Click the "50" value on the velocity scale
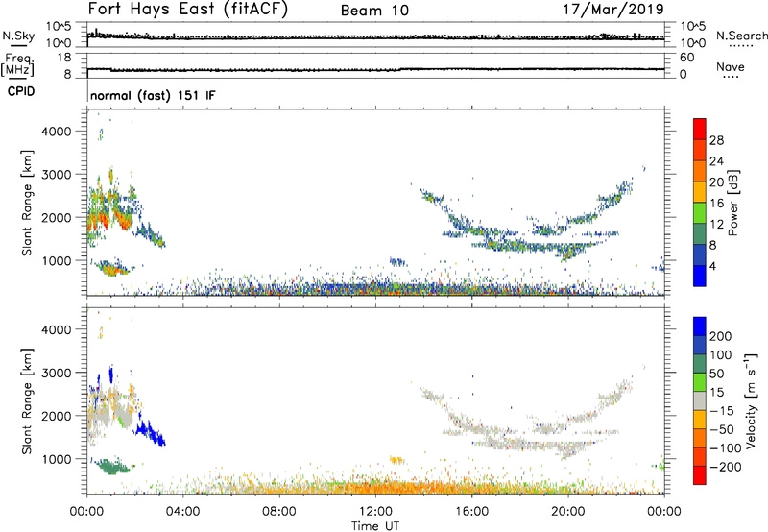This screenshot has height=532, width=768. [717, 374]
